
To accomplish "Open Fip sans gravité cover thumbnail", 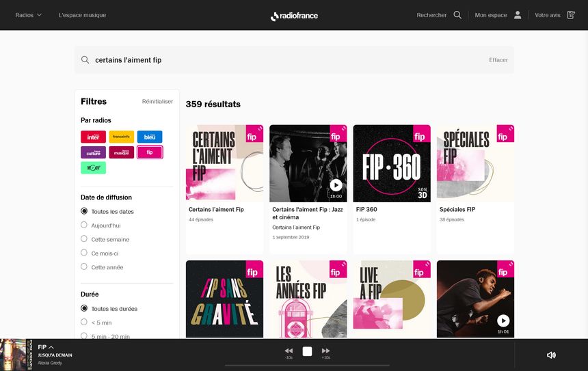I will coord(225,299).
